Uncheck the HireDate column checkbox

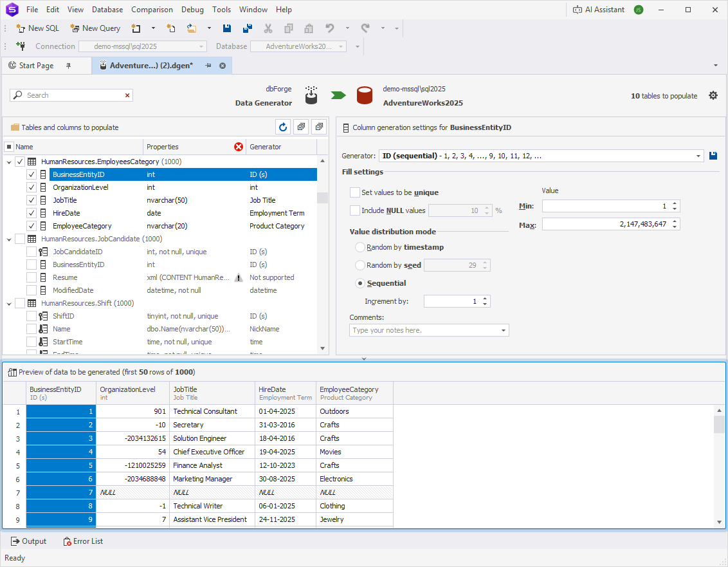(31, 213)
